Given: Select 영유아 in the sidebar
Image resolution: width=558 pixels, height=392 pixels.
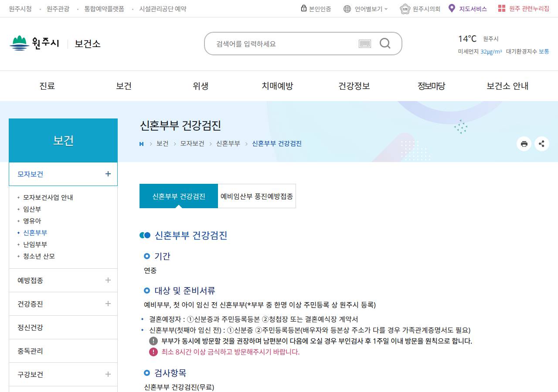Looking at the screenshot, I should click(x=32, y=221).
